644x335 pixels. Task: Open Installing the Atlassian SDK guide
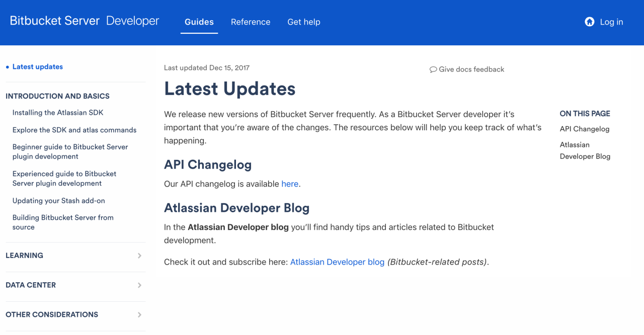point(58,113)
